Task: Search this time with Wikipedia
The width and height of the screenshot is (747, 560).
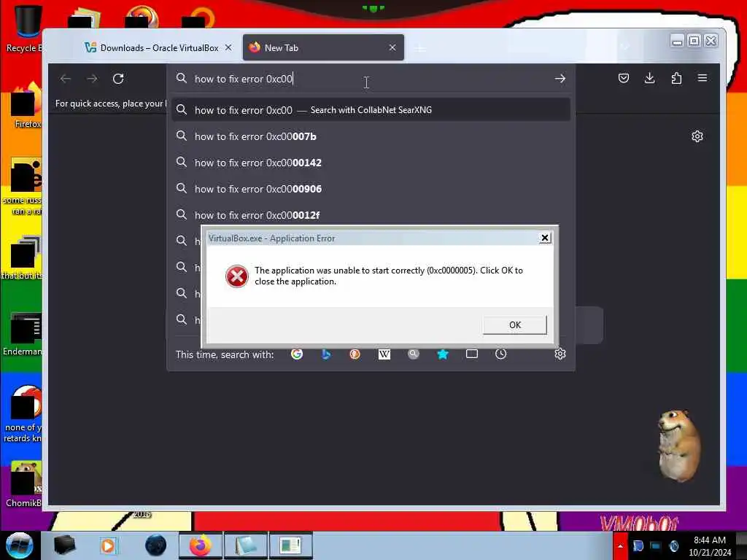Action: [384, 354]
